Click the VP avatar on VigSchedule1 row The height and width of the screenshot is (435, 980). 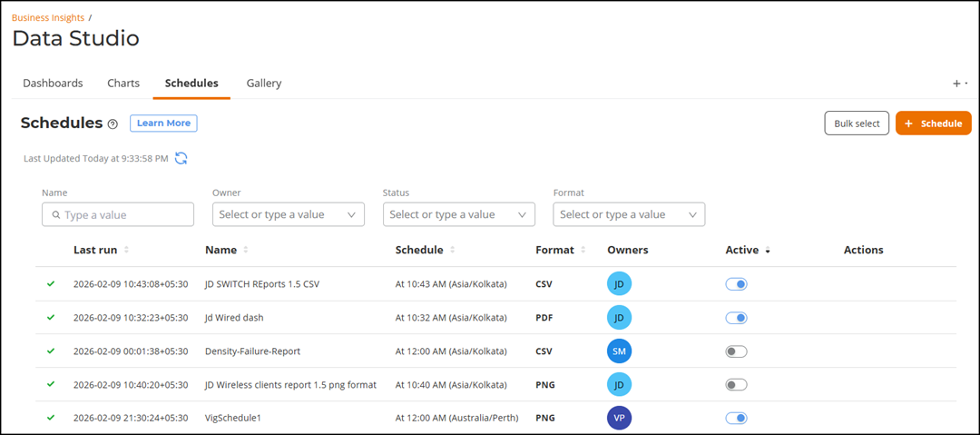620,418
